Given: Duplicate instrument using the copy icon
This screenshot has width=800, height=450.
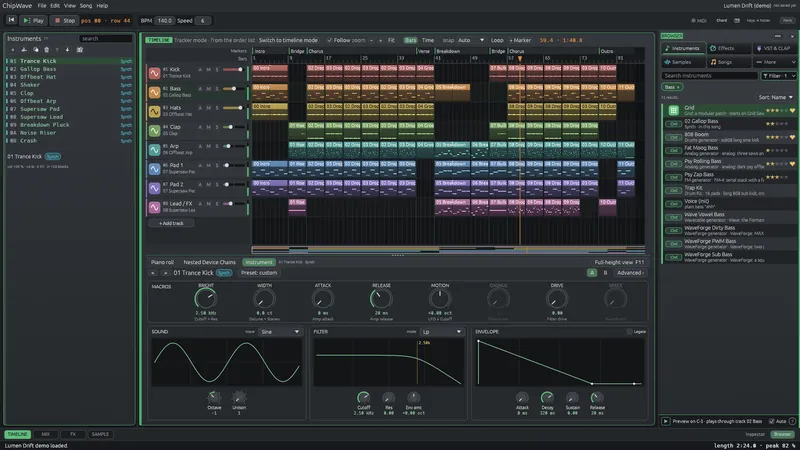Looking at the screenshot, I should [35, 50].
